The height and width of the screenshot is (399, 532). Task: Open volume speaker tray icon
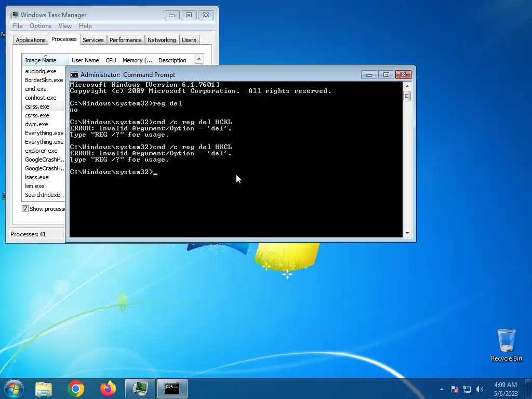(480, 389)
